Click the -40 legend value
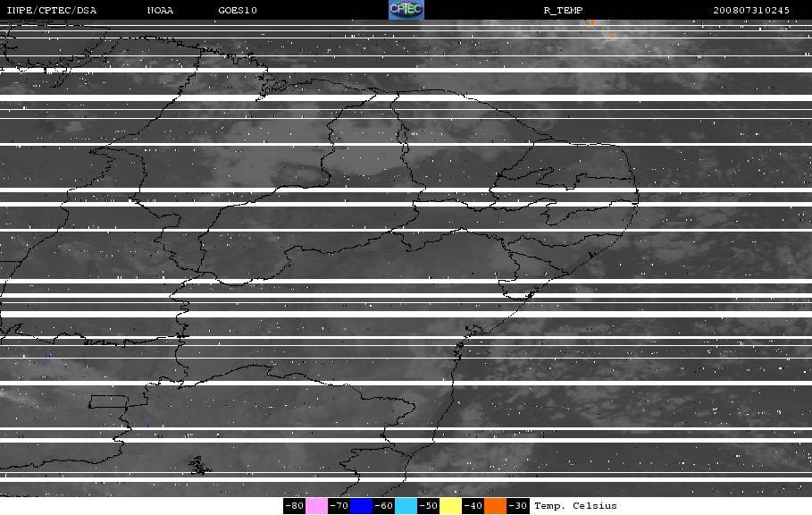The image size is (812, 515). (x=473, y=506)
